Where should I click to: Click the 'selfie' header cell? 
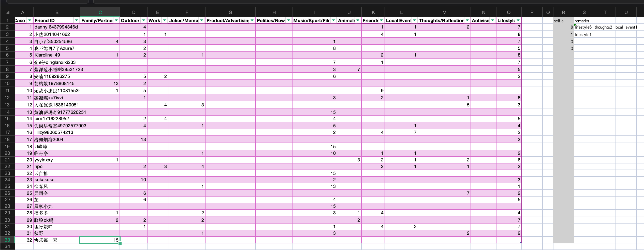563,21
